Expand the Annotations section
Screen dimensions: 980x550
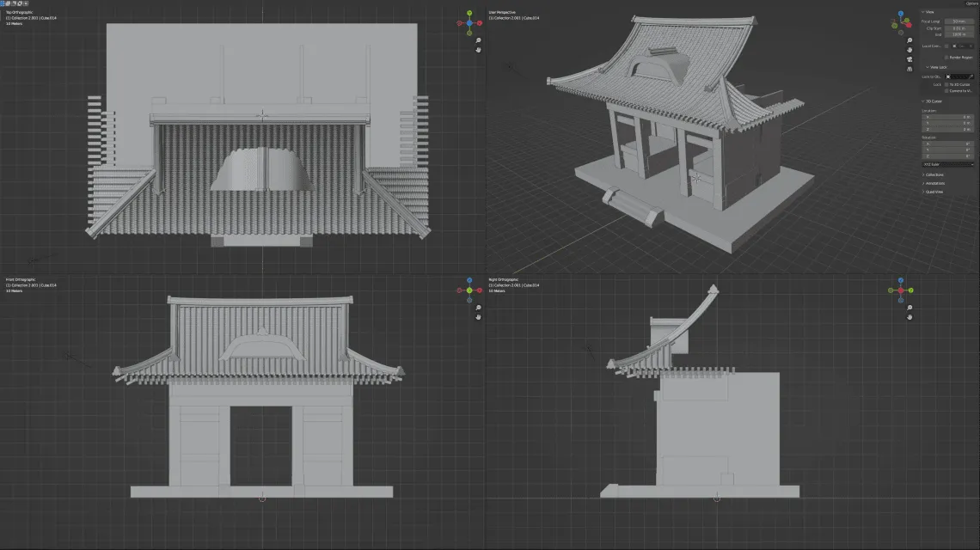point(937,183)
